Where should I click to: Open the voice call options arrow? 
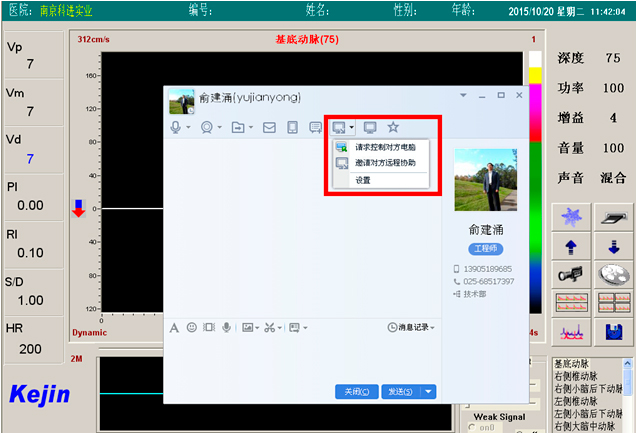click(x=188, y=127)
